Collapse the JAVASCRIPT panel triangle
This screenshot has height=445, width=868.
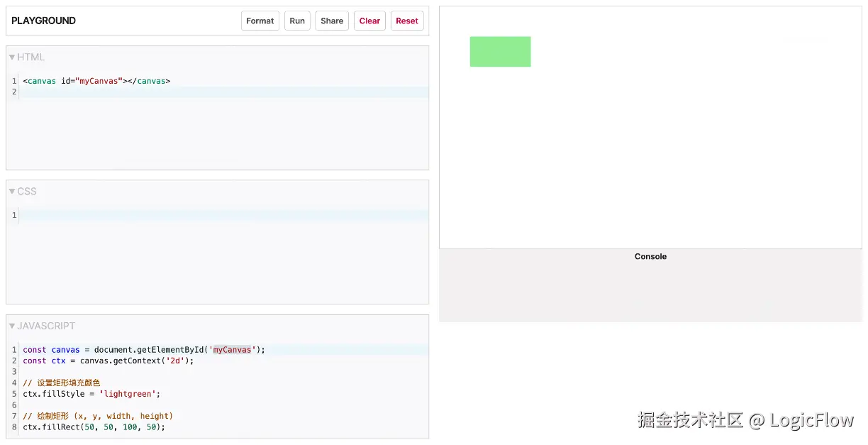(12, 326)
